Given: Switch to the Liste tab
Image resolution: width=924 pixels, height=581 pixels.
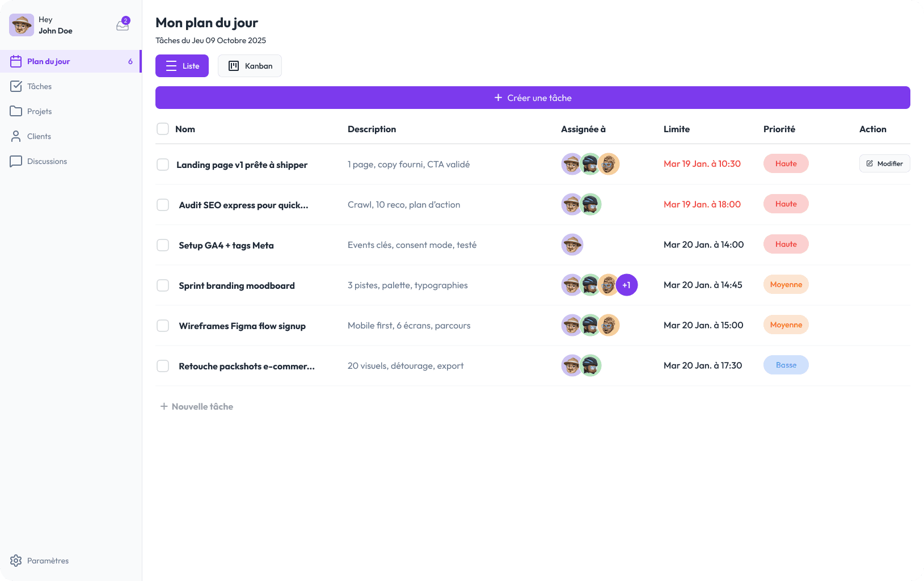Looking at the screenshot, I should (182, 65).
